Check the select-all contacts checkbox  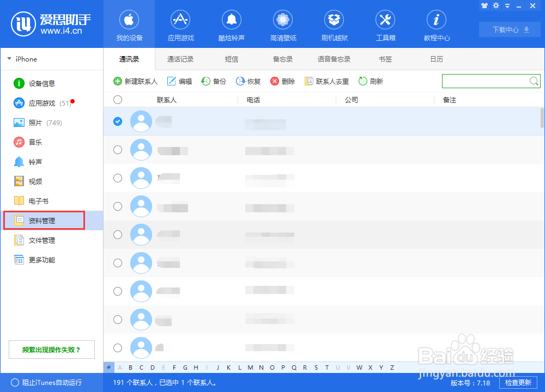click(x=118, y=100)
